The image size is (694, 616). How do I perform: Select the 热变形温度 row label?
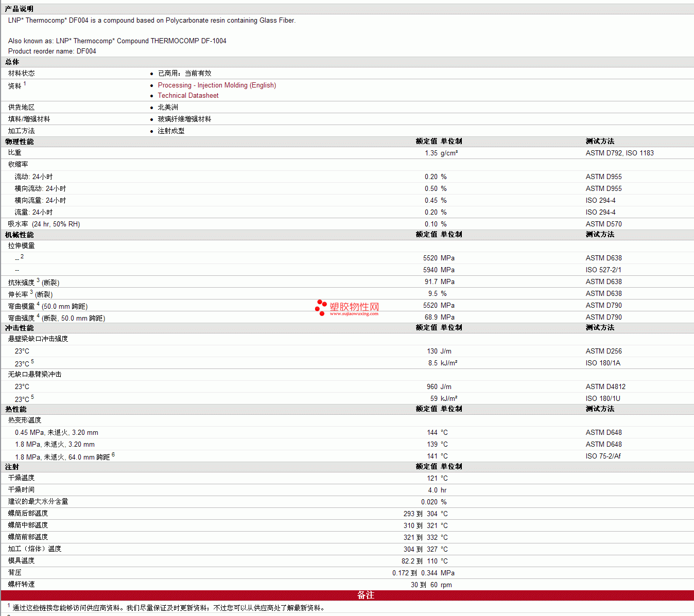[x=25, y=420]
